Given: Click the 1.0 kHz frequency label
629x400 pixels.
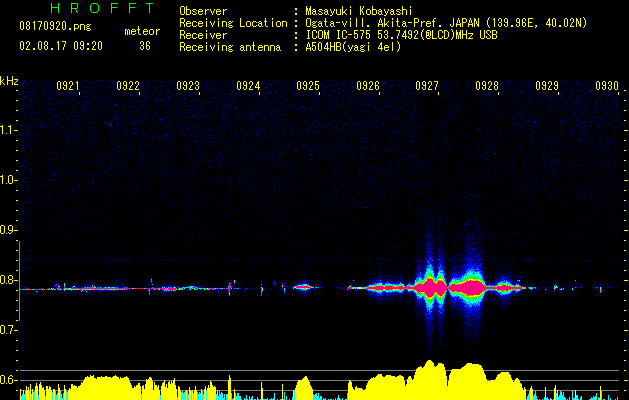Looking at the screenshot, I should [x=8, y=180].
